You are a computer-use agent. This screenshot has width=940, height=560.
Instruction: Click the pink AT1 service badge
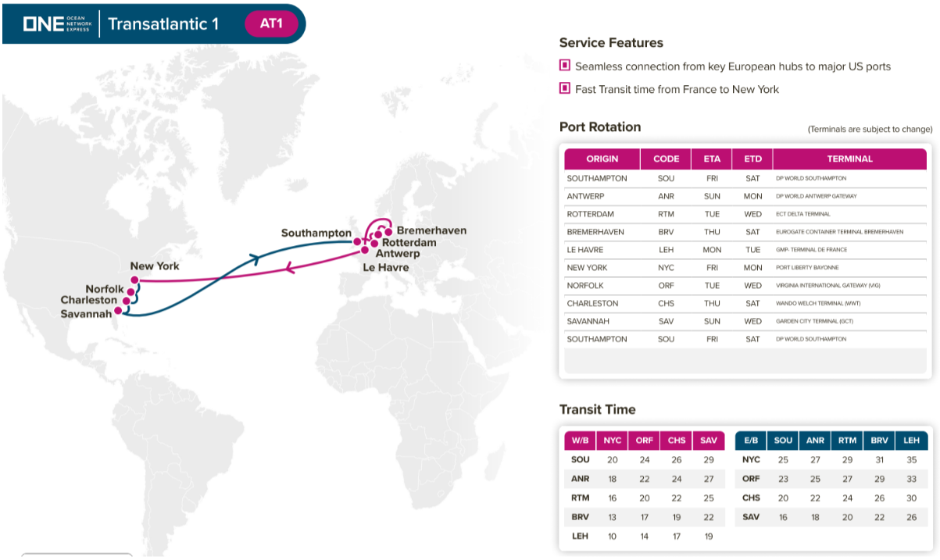[x=271, y=23]
